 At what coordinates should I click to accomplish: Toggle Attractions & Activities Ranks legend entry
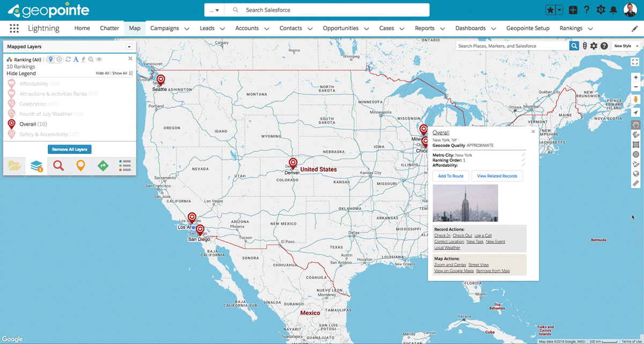click(53, 94)
